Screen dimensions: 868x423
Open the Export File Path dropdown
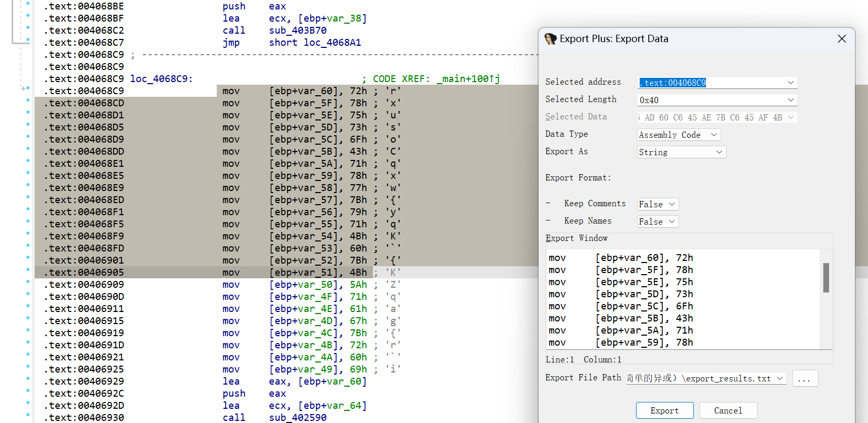tap(780, 378)
